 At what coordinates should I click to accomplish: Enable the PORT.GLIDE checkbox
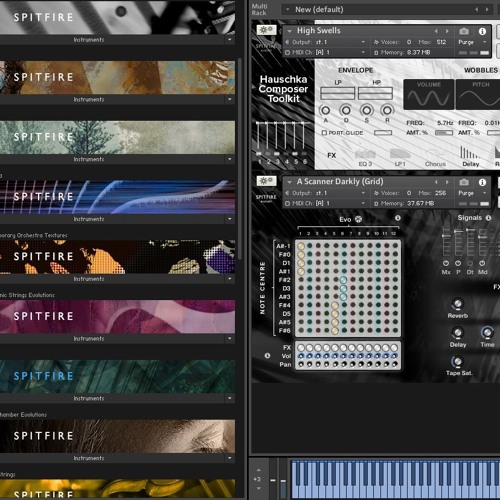click(x=324, y=133)
